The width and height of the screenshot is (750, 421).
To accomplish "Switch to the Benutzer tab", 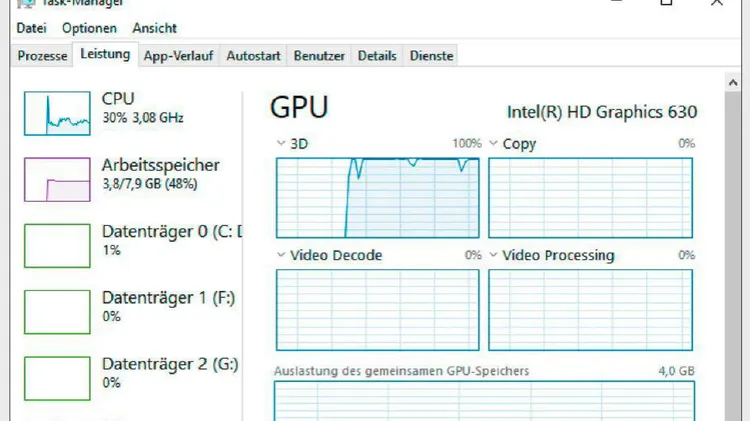I will point(320,56).
